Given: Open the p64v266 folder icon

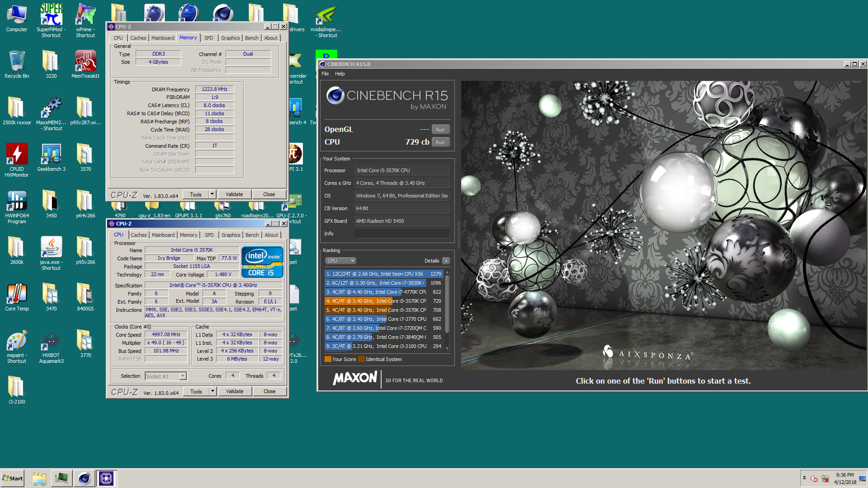Looking at the screenshot, I should (x=85, y=204).
